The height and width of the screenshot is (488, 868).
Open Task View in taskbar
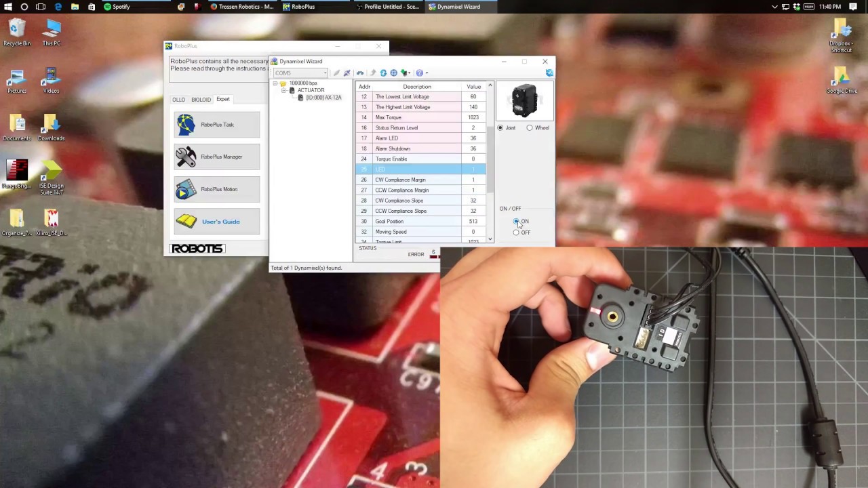pos(41,7)
